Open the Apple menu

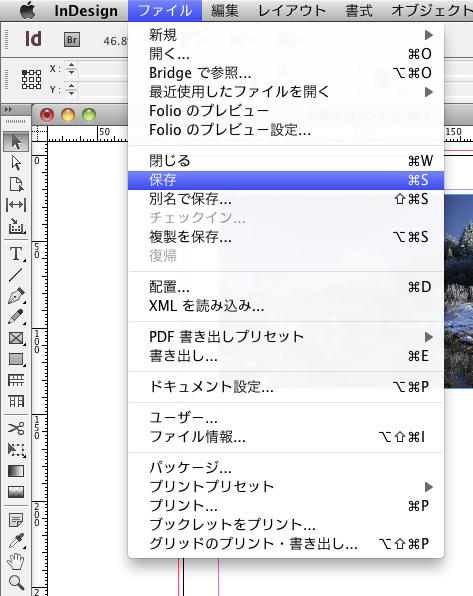point(27,11)
